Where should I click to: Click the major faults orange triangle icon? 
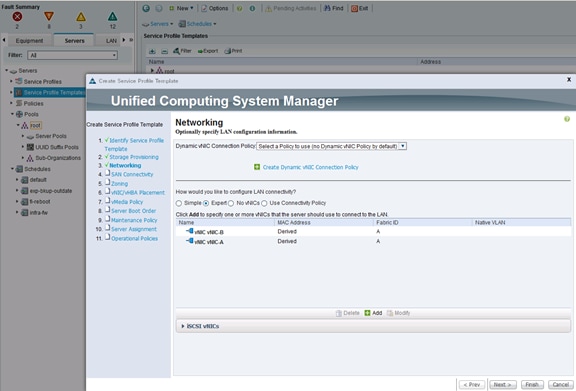49,16
